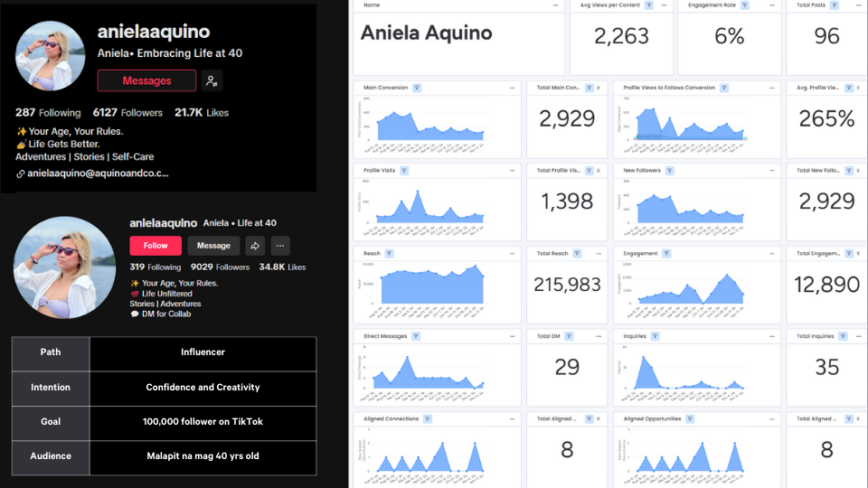Open three-dot menu on Profile Visits chart
The width and height of the screenshot is (868, 488).
512,170
